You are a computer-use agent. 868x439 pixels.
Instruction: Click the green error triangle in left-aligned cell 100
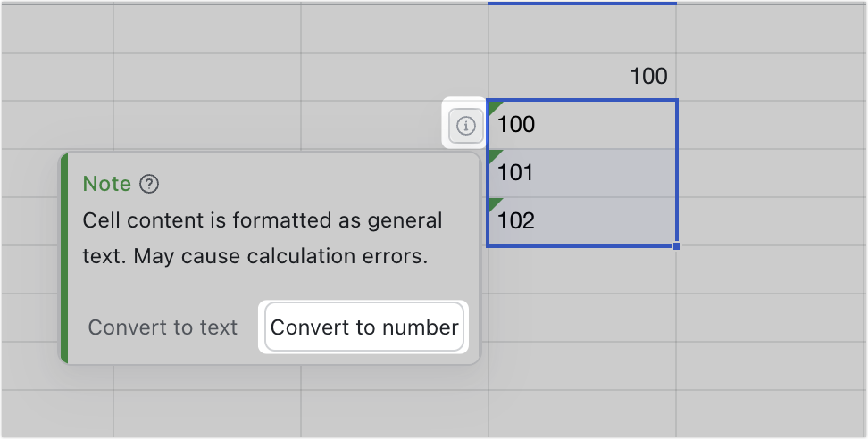click(494, 107)
